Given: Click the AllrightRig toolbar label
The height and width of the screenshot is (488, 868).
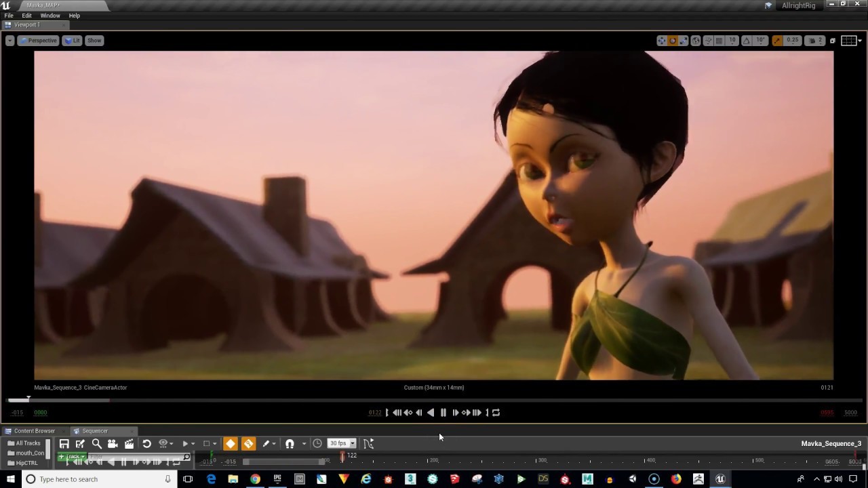Looking at the screenshot, I should click(798, 5).
